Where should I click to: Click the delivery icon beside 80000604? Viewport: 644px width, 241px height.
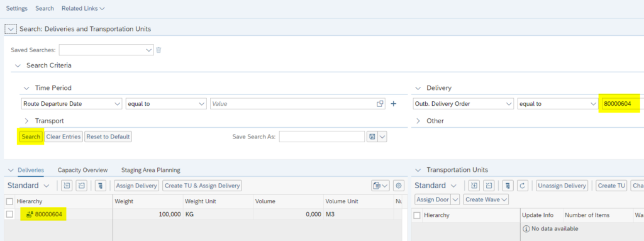click(30, 215)
